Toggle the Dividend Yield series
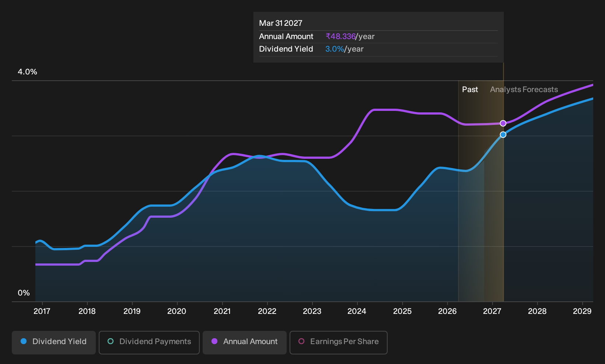This screenshot has height=364, width=605. (x=54, y=343)
